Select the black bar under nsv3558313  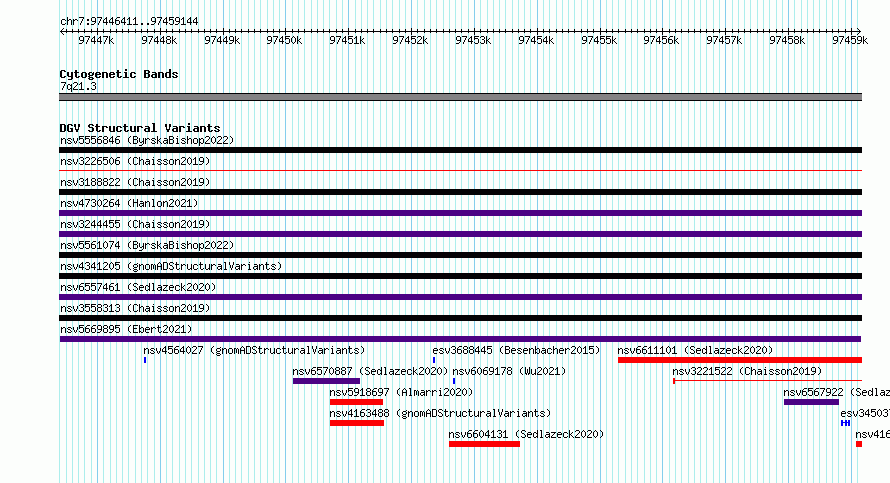point(460,318)
